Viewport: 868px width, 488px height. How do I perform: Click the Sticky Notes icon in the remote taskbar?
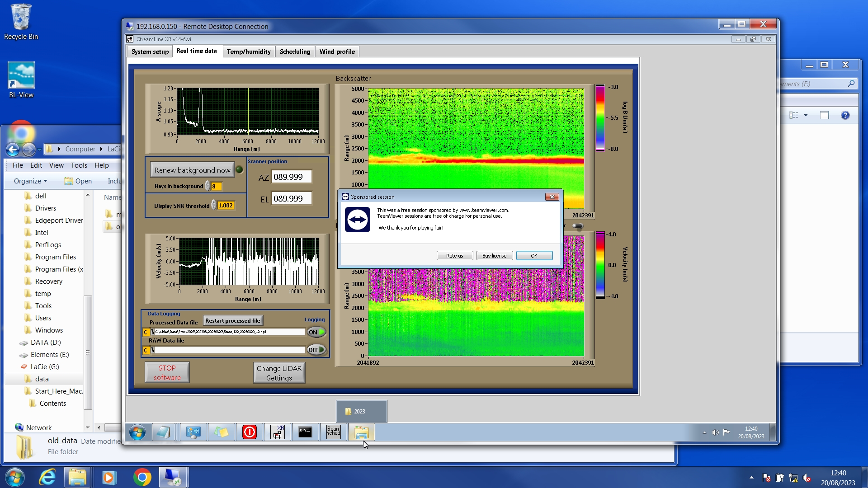coord(221,432)
